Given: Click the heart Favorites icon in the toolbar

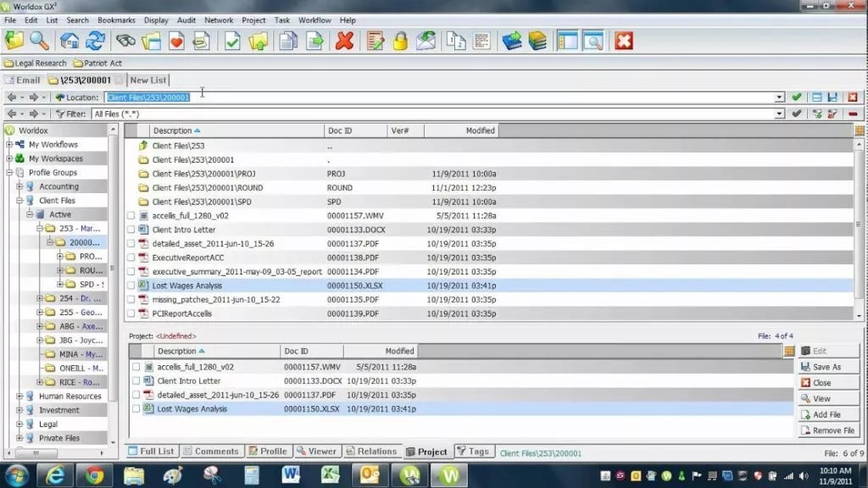Looking at the screenshot, I should coord(176,40).
